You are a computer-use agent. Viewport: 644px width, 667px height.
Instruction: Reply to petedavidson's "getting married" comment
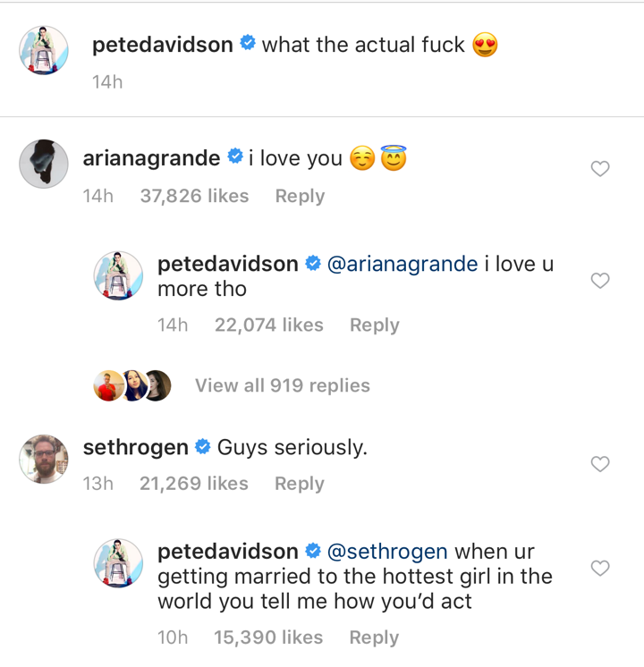point(373,637)
